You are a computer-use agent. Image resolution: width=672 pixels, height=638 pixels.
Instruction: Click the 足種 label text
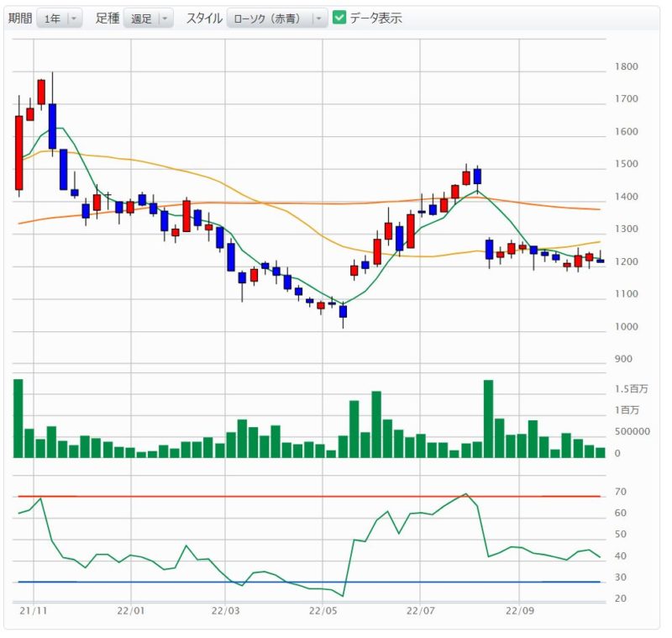pyautogui.click(x=108, y=18)
